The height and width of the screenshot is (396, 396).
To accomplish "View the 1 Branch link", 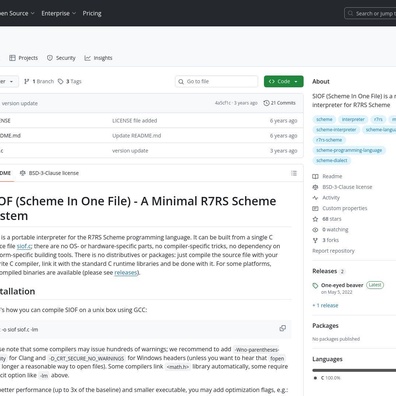I will click(39, 81).
